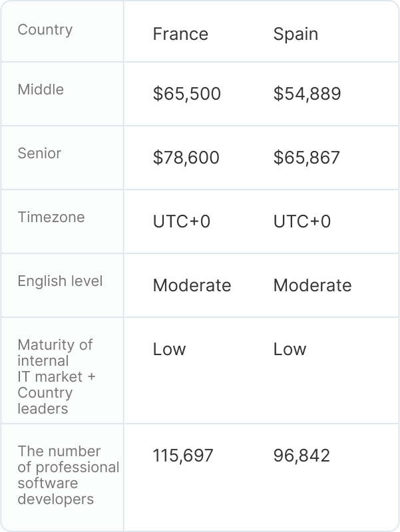Select the UTC+0 value under Spain
This screenshot has width=400, height=532.
[x=302, y=221]
